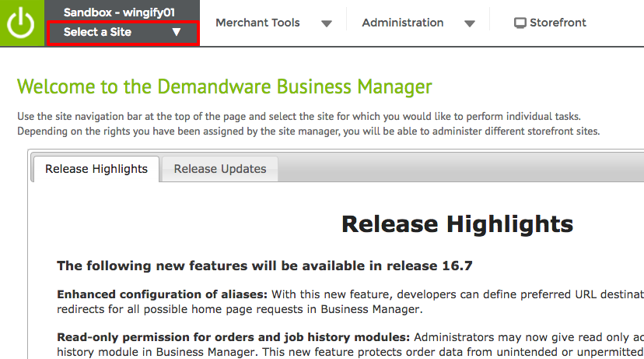The height and width of the screenshot is (359, 644).
Task: Switch to the Release Highlights tab
Action: (96, 169)
